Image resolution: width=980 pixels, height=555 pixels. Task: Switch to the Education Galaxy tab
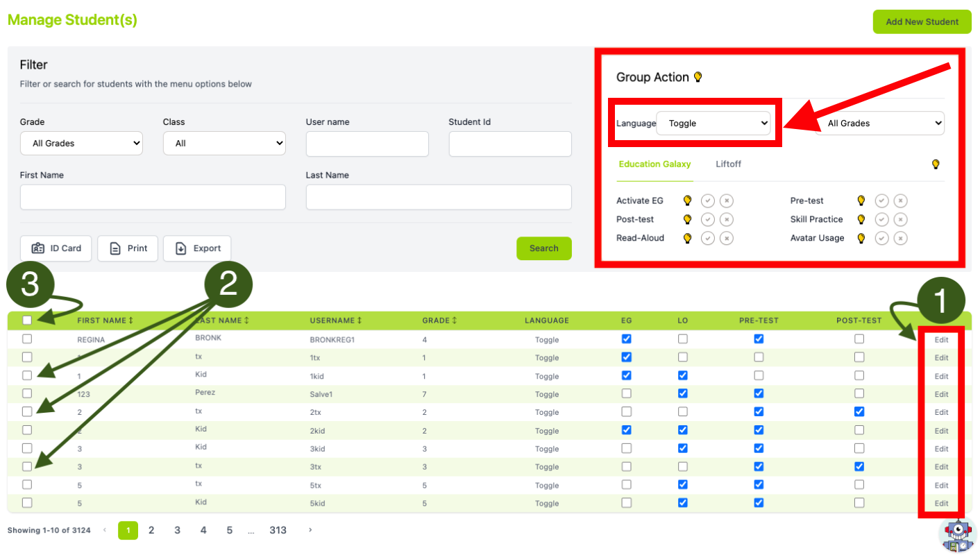[654, 164]
